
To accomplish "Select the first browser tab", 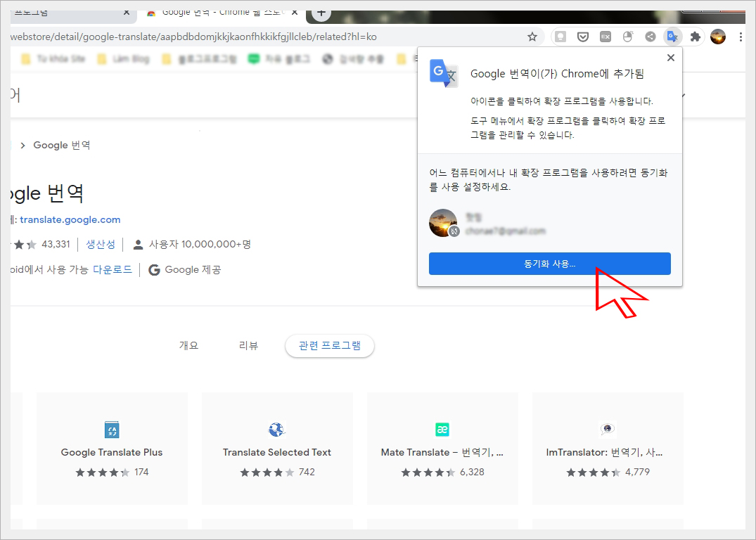I will pyautogui.click(x=72, y=15).
